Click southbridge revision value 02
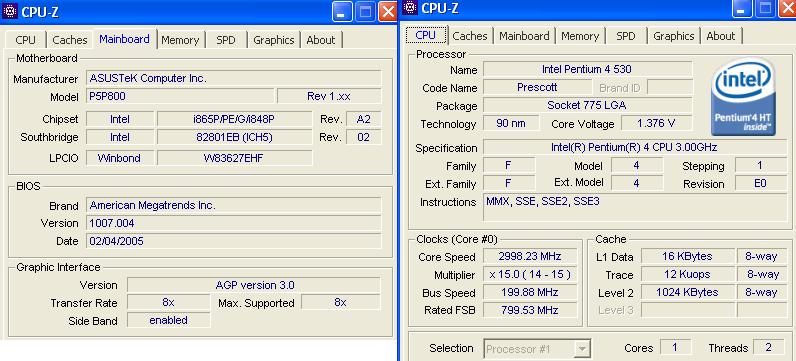The width and height of the screenshot is (796, 361). [363, 137]
